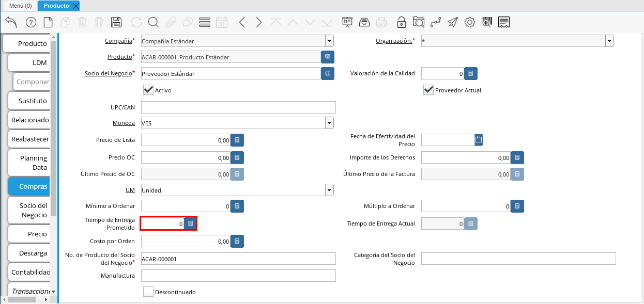Expand the Moneda dropdown
This screenshot has height=304, width=644.
329,123
